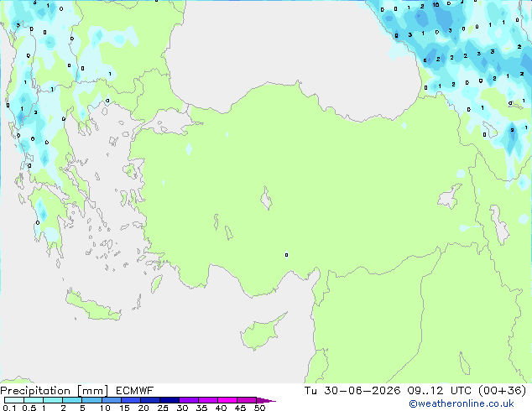
Task: Click the 0.5 to 1 mm legend swatch
Action: [x=34, y=400]
